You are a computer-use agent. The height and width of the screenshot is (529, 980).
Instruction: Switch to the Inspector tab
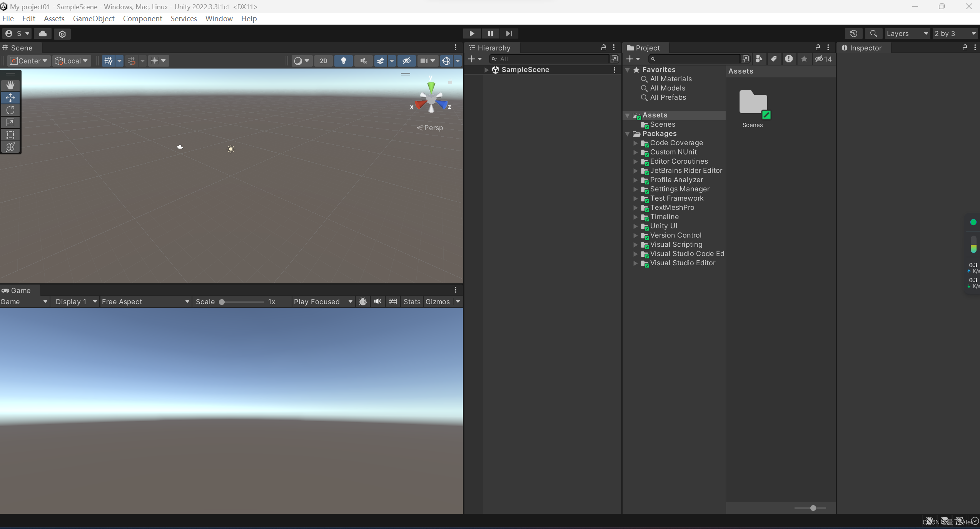(865, 48)
